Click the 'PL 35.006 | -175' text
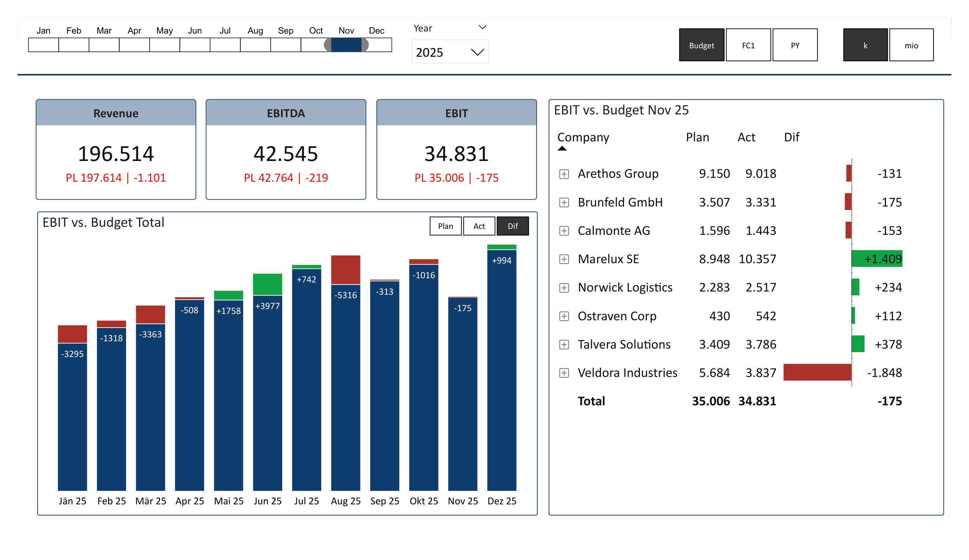The image size is (969, 560). (x=456, y=177)
